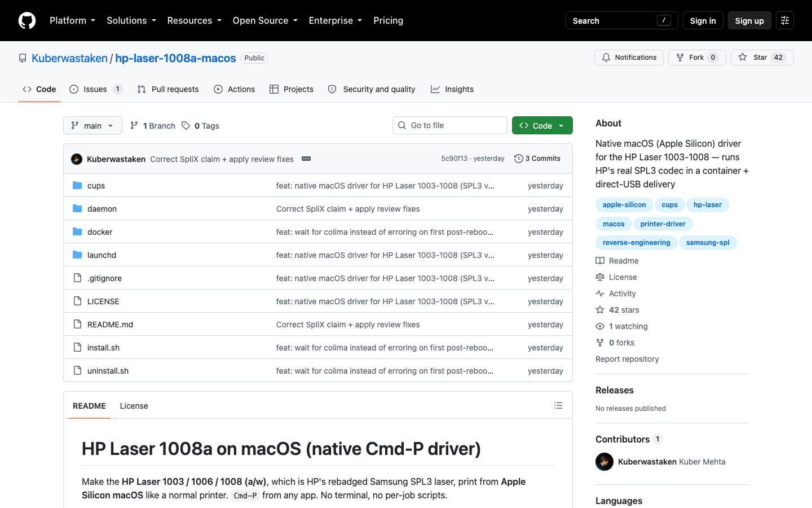
Task: Expand the Solutions menu
Action: click(x=131, y=20)
